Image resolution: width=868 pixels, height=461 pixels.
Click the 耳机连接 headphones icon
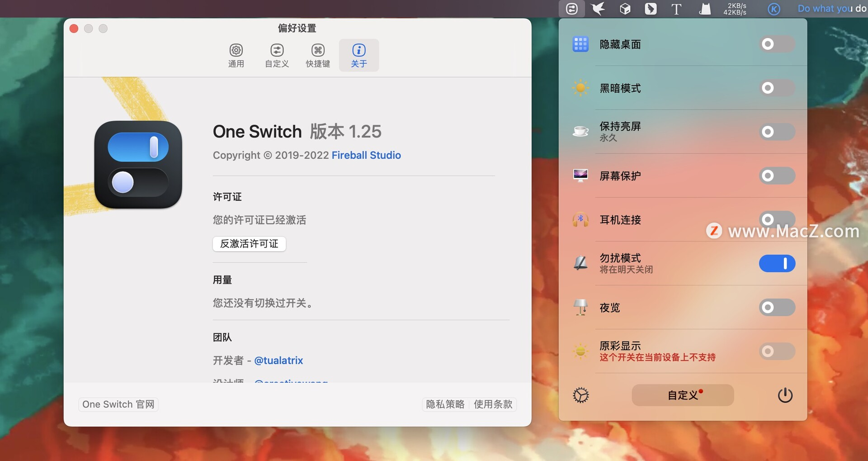(580, 219)
